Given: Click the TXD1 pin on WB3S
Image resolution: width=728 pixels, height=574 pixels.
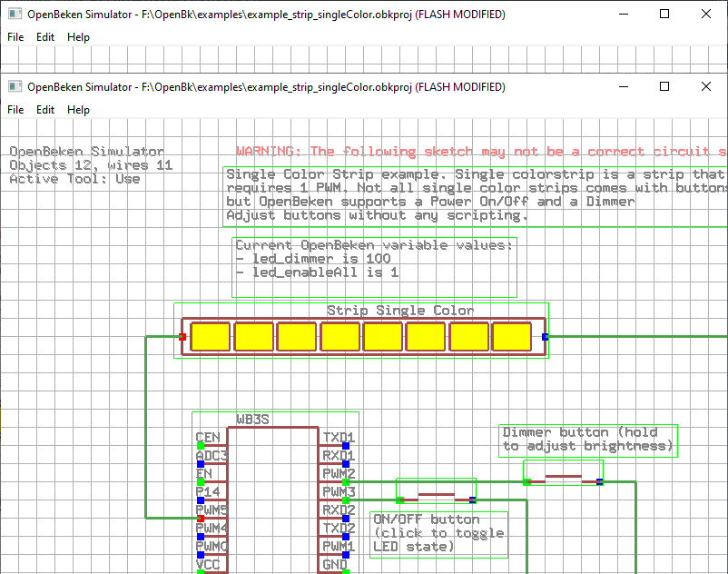Looking at the screenshot, I should pos(346,446).
